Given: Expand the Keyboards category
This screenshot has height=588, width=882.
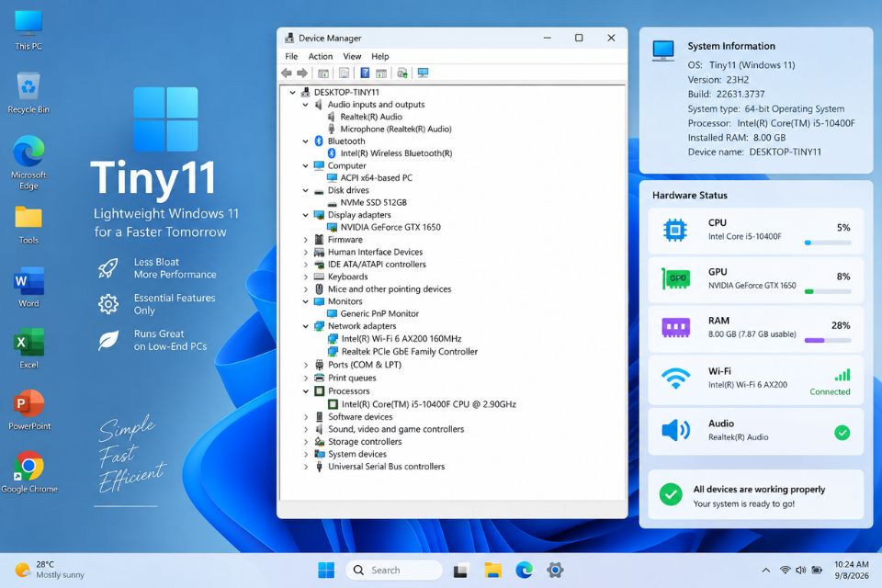Looking at the screenshot, I should pos(305,277).
